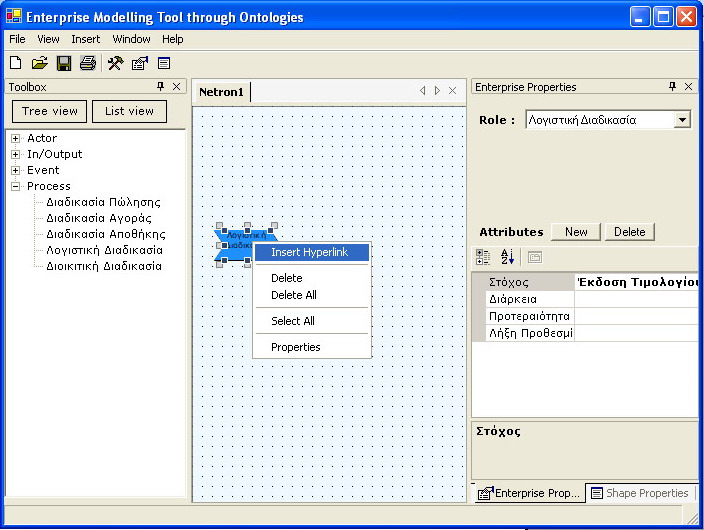Click the Έκδοση Τιμολογίου value cell
Image resolution: width=704 pixels, height=530 pixels.
tap(637, 282)
